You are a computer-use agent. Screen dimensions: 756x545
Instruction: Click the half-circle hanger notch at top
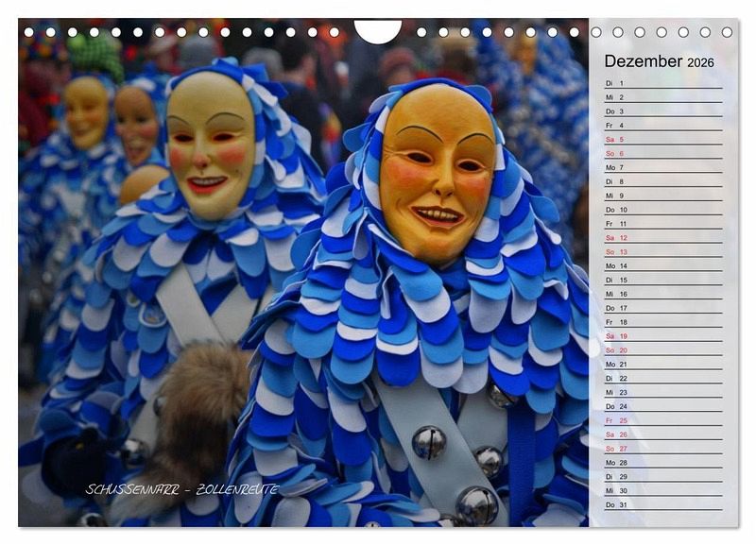pos(378,31)
